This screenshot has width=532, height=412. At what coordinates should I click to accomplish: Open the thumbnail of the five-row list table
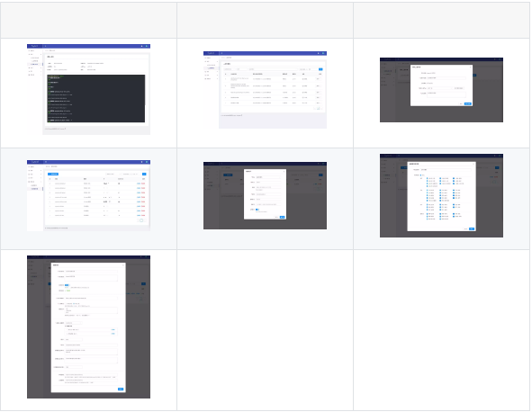pyautogui.click(x=265, y=90)
